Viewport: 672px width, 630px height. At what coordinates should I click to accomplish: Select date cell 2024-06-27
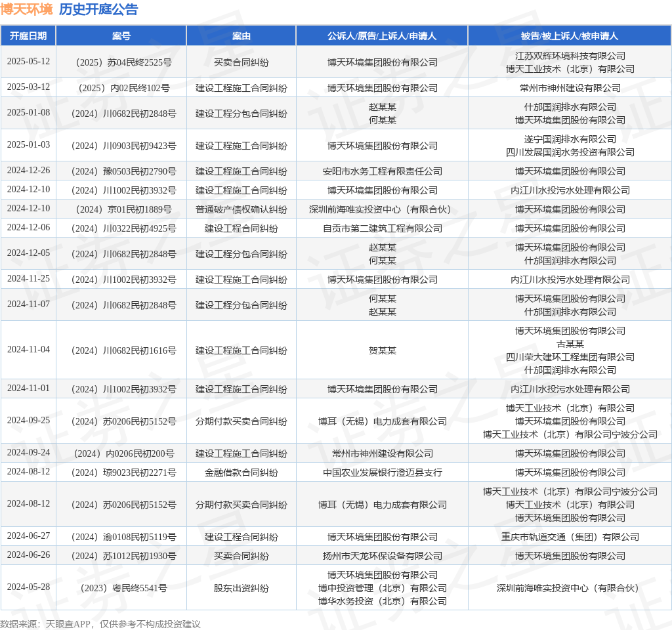[28, 535]
